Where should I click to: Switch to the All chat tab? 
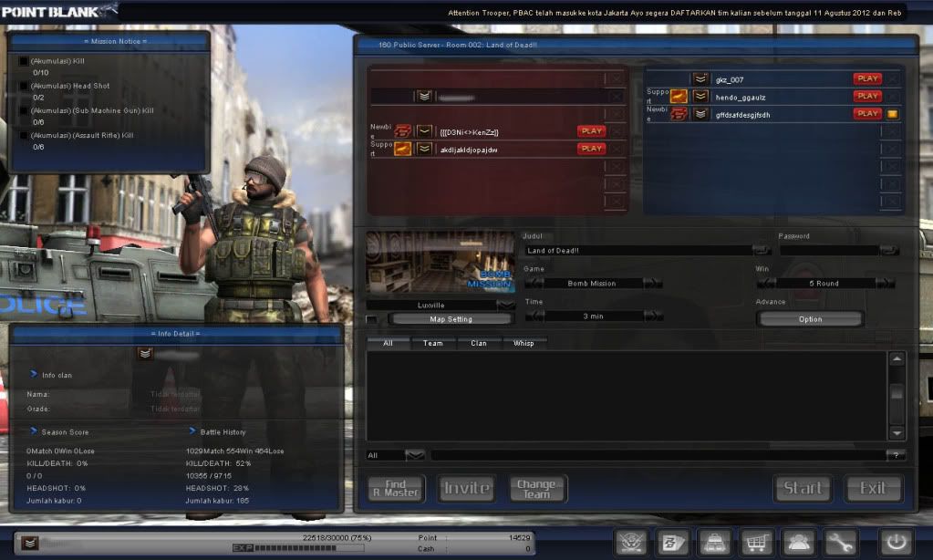tap(388, 343)
